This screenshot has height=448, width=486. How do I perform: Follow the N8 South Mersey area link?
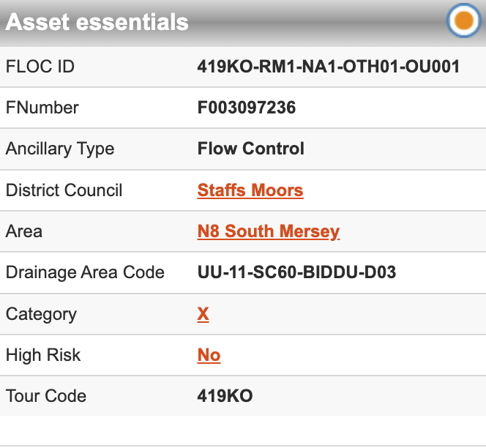(x=269, y=231)
